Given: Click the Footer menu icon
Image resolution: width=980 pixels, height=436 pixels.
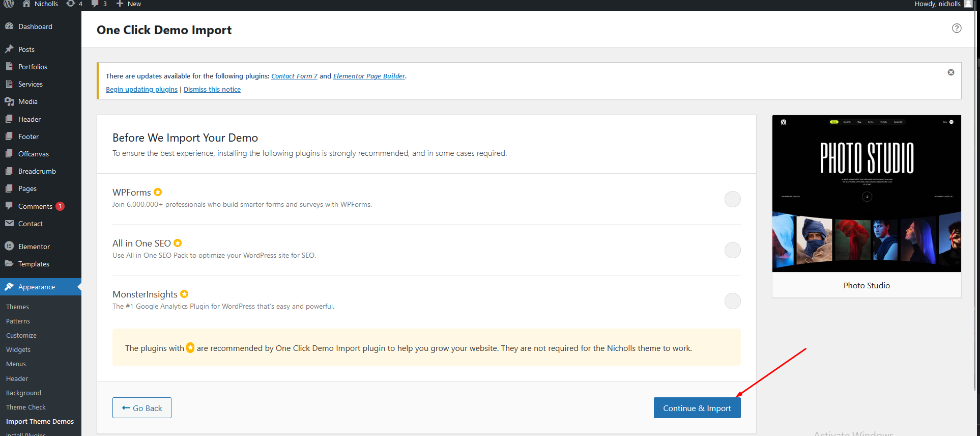Looking at the screenshot, I should click(x=9, y=136).
